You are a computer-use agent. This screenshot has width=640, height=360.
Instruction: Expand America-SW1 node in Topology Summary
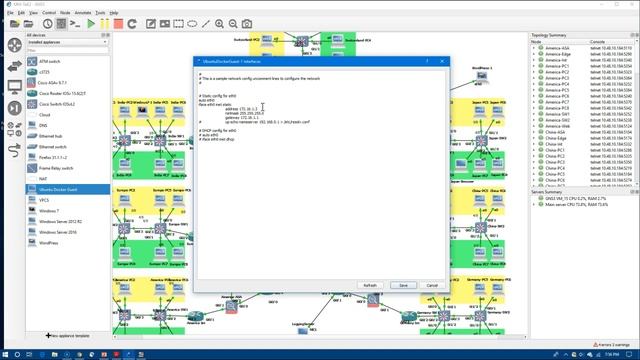click(533, 114)
